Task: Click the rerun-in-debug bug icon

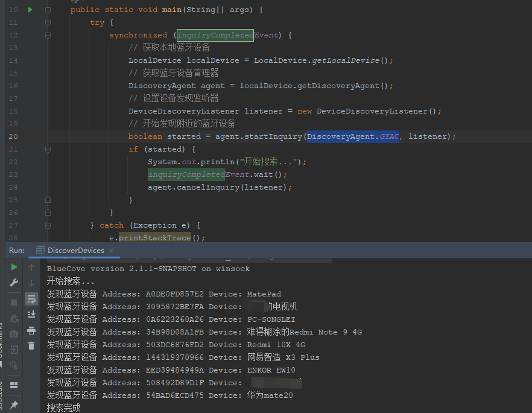Action: pyautogui.click(x=14, y=318)
